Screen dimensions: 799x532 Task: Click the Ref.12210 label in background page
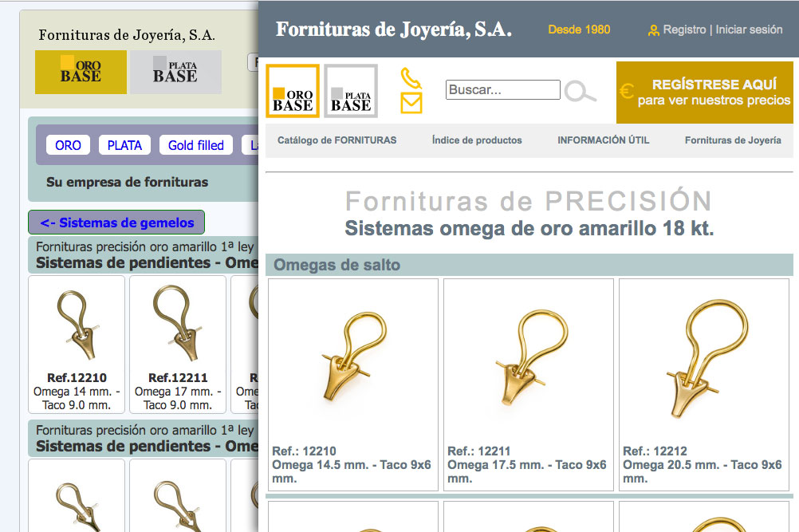77,377
